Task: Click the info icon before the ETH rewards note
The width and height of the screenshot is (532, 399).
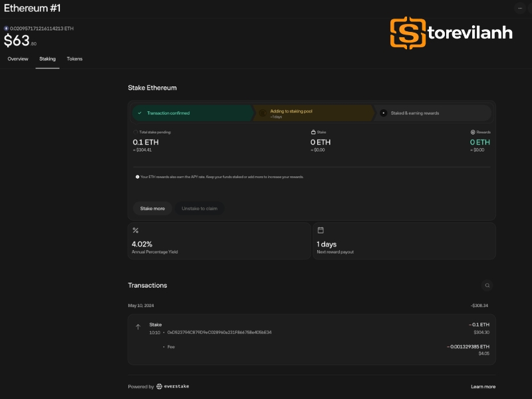Action: click(138, 177)
